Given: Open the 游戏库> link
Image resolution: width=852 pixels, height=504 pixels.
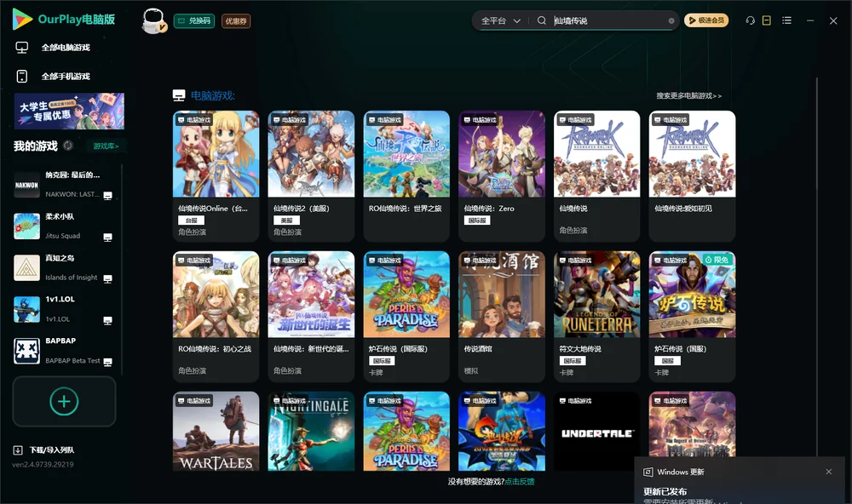Looking at the screenshot, I should coord(106,146).
